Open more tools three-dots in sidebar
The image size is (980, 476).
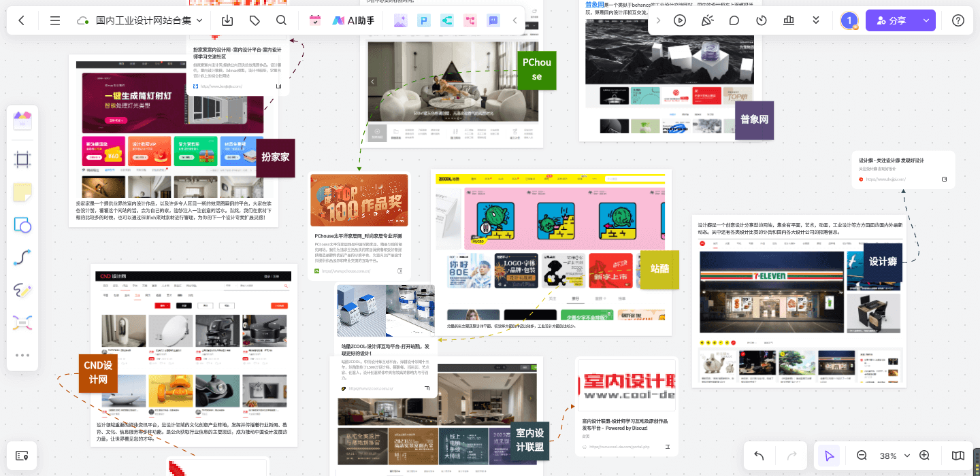(x=22, y=355)
